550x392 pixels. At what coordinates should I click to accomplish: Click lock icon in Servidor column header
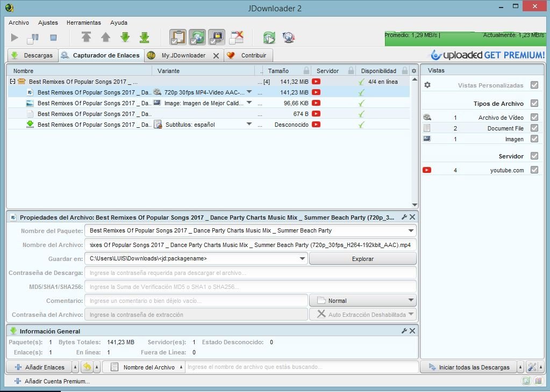(351, 70)
